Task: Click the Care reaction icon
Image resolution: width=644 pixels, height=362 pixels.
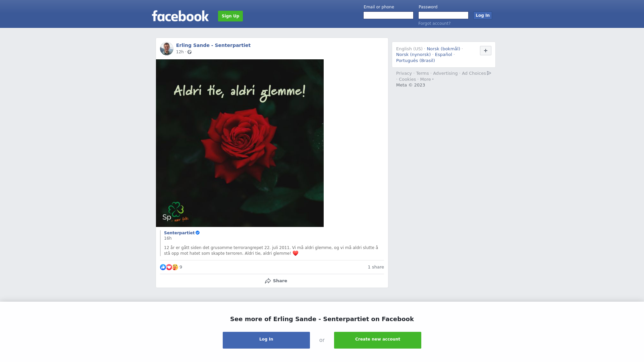Action: pos(175,267)
